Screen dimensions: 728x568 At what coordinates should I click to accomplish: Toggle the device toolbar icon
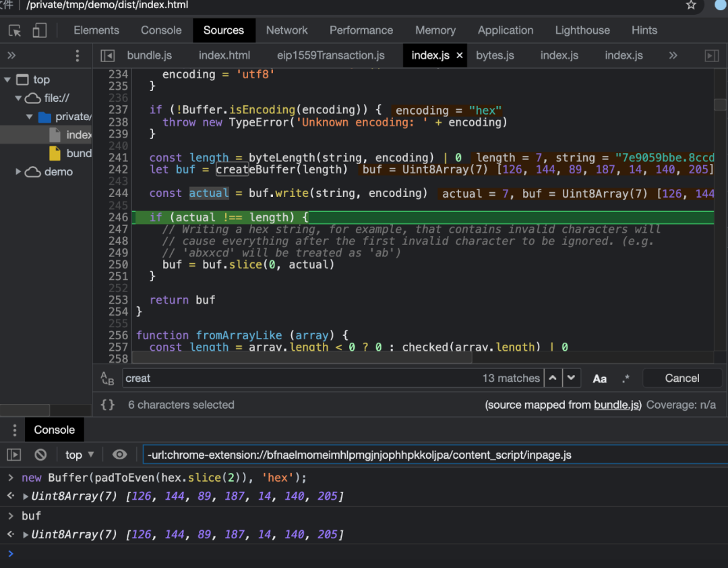(x=40, y=30)
